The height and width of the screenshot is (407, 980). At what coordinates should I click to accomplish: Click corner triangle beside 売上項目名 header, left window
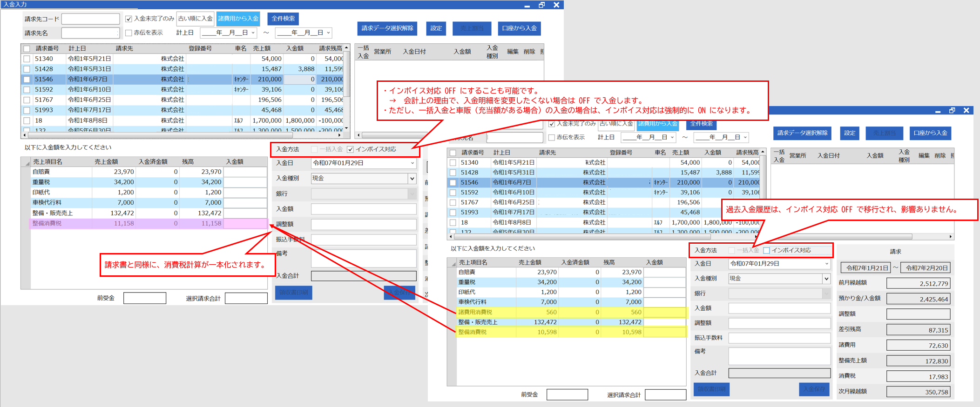click(x=27, y=162)
